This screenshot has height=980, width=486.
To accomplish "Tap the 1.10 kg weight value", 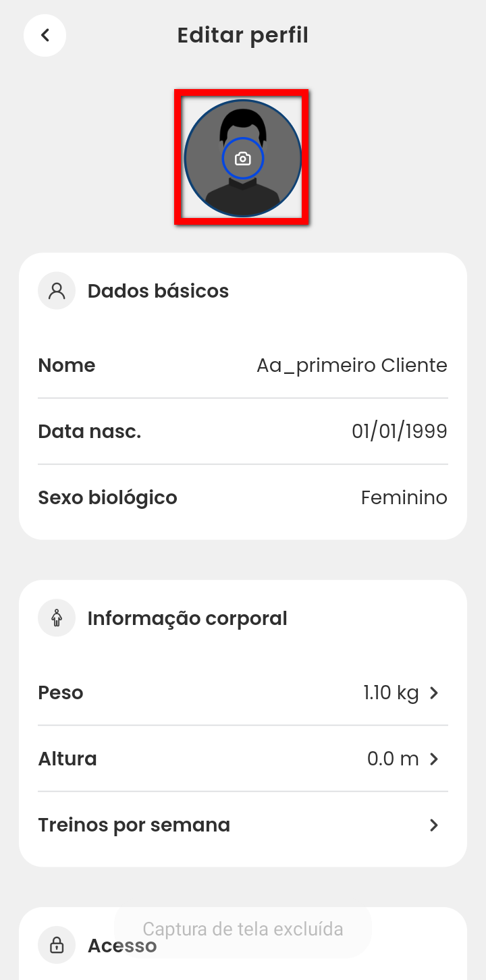I will tap(391, 692).
